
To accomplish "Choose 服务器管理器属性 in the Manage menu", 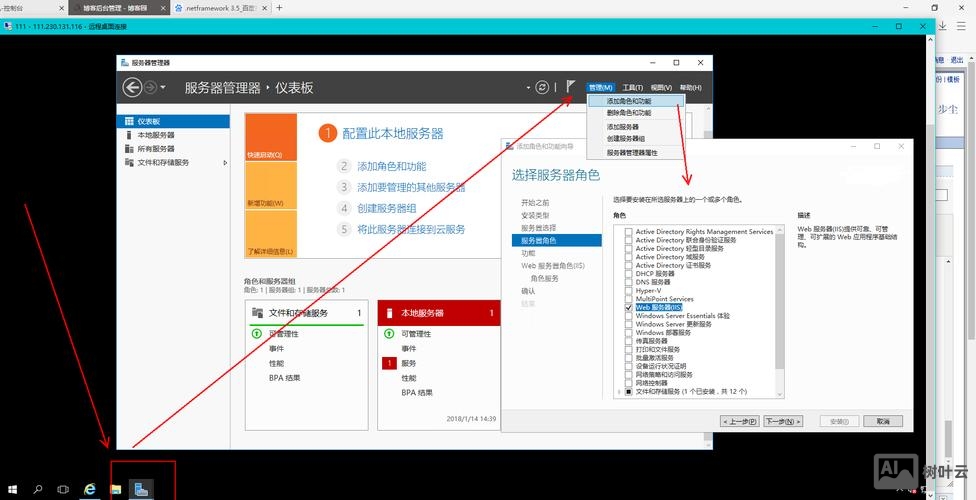I will click(x=636, y=153).
